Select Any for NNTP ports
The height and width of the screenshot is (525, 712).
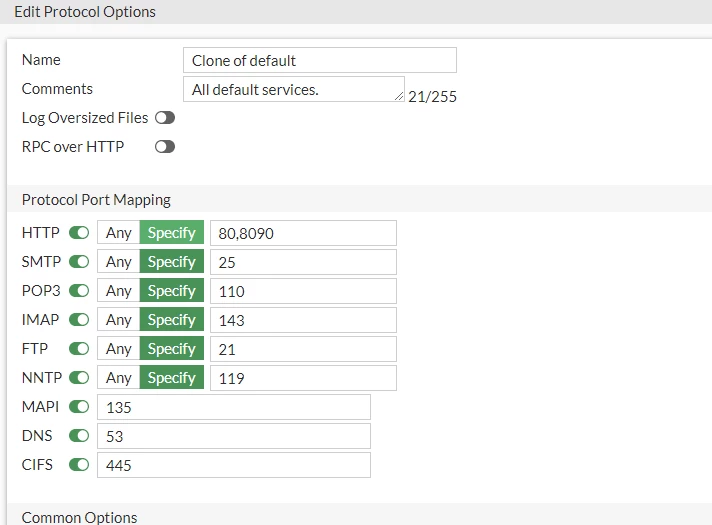coord(119,378)
